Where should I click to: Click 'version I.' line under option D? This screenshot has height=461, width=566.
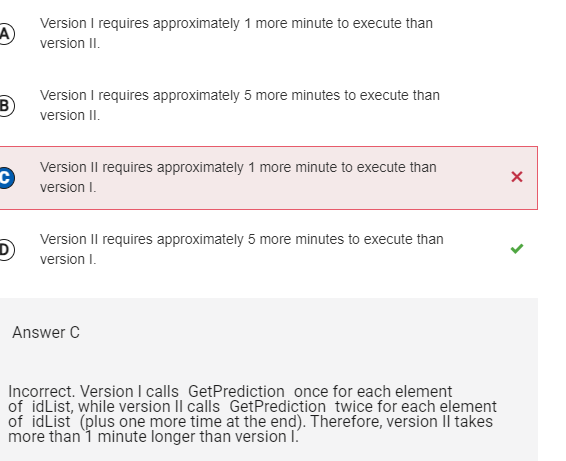(x=68, y=260)
